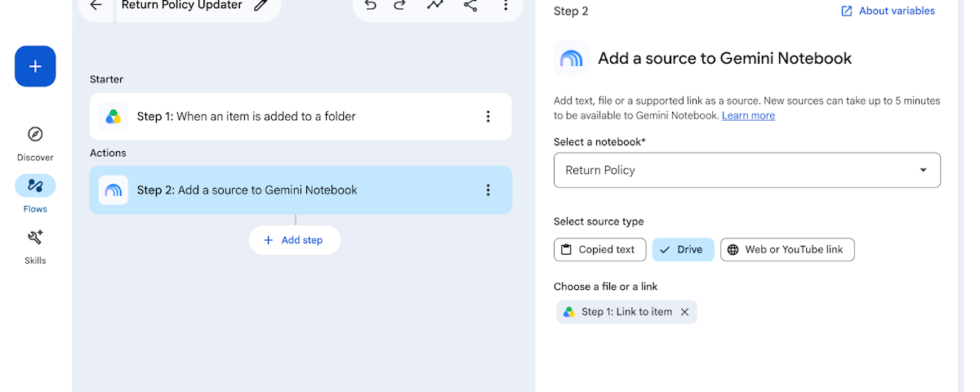This screenshot has height=392, width=980.
Task: Redo the last change
Action: pos(399,6)
